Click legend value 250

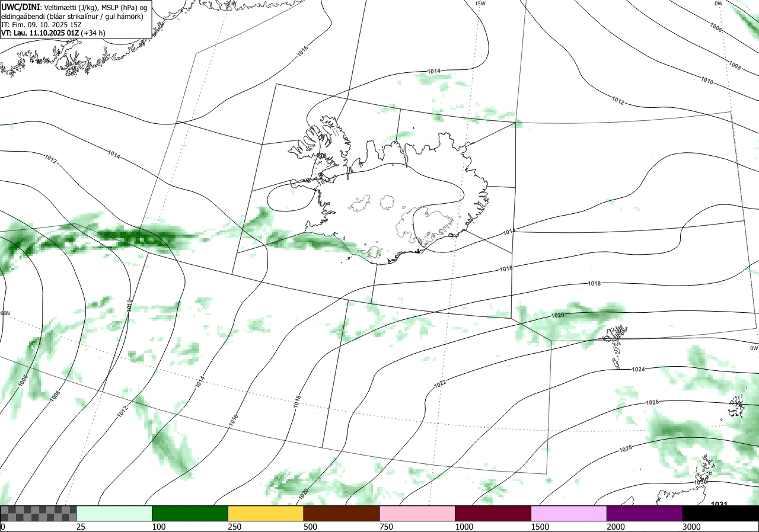point(235,527)
